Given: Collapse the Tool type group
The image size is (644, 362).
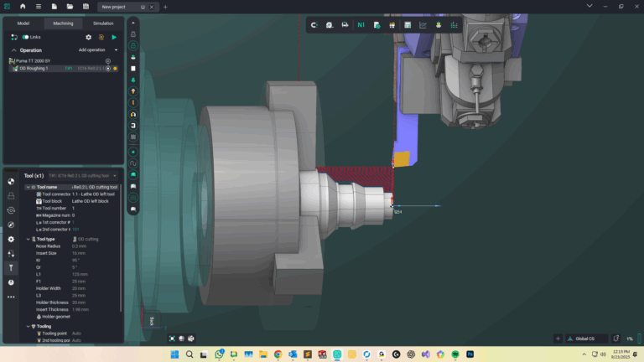Looking at the screenshot, I should click(x=29, y=239).
